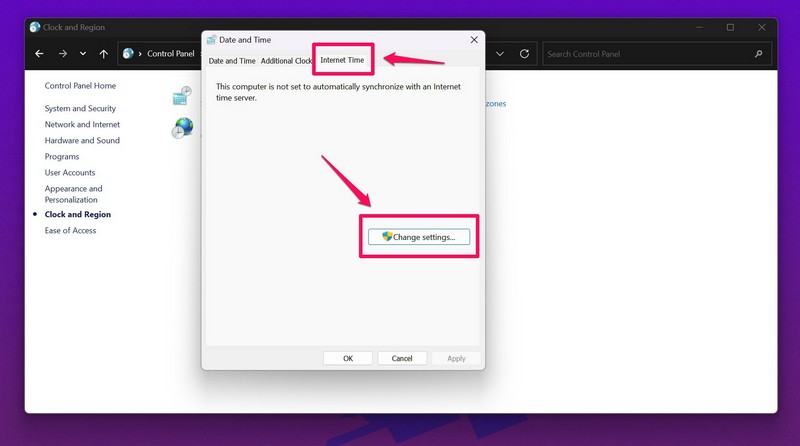Image resolution: width=800 pixels, height=446 pixels.
Task: Open Hardware and Sound category
Action: pyautogui.click(x=82, y=140)
